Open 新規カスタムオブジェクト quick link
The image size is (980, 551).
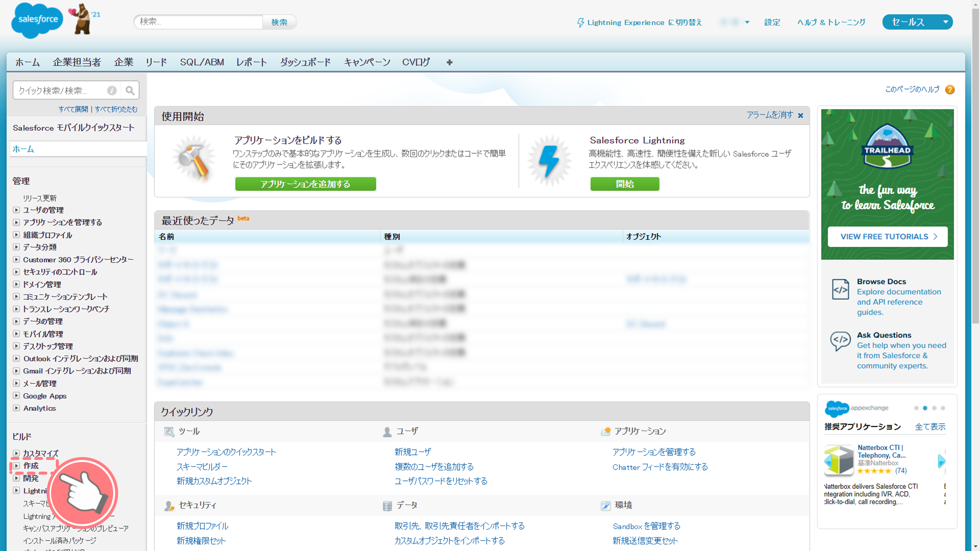[214, 481]
